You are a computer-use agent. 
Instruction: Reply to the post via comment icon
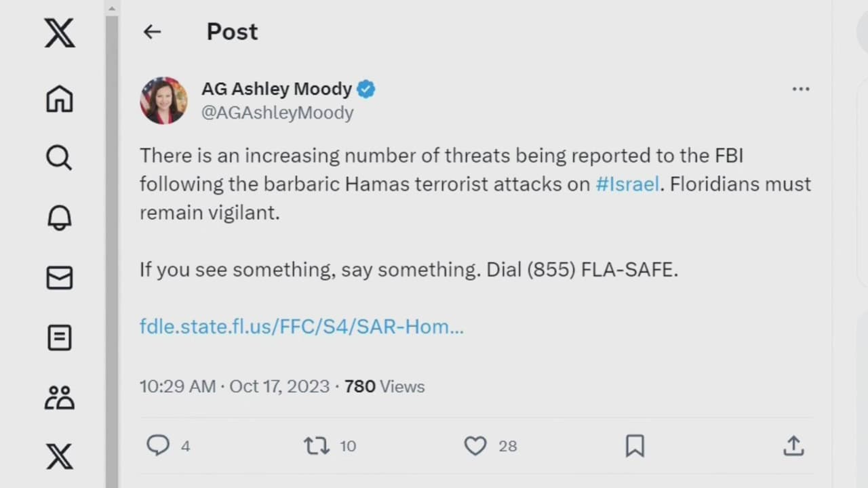click(x=158, y=445)
